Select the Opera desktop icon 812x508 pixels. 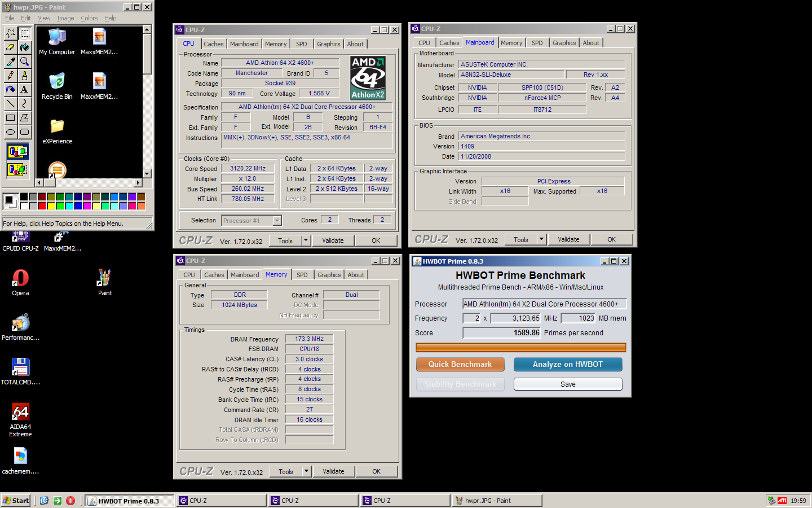(x=20, y=282)
